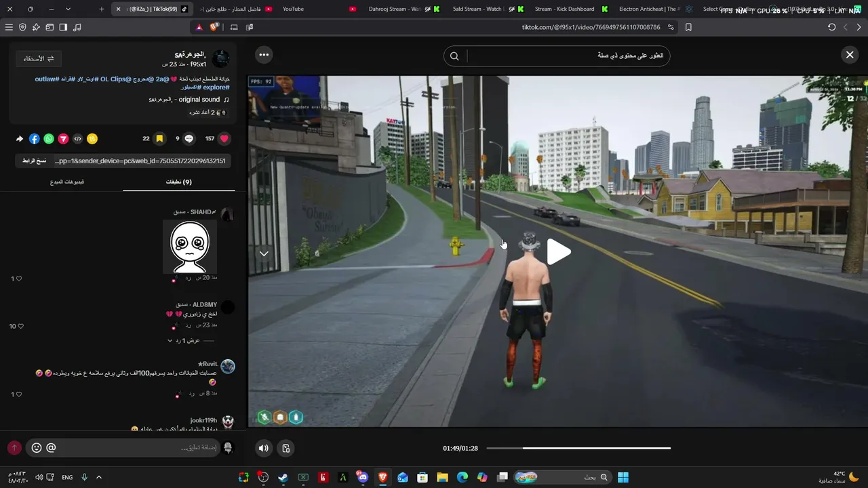Viewport: 868px width, 488px height.
Task: Open the #outlaw hashtag link
Action: [47, 79]
